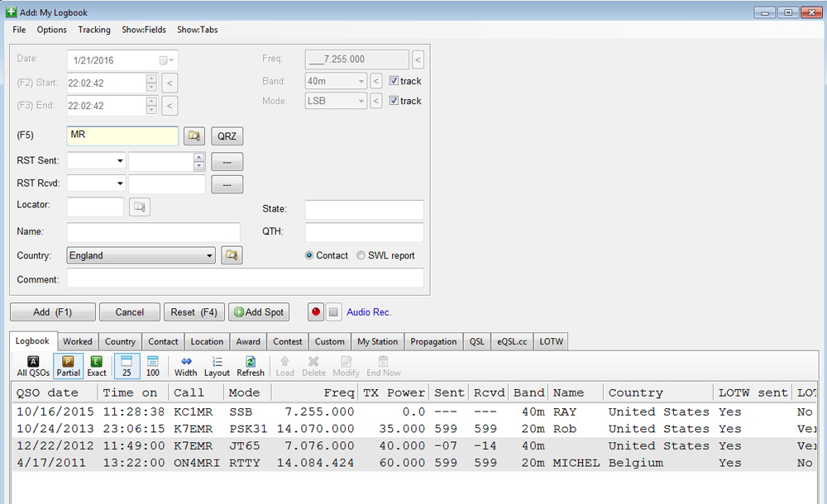Toggle Mode track checkbox
The width and height of the screenshot is (827, 504).
pos(394,100)
